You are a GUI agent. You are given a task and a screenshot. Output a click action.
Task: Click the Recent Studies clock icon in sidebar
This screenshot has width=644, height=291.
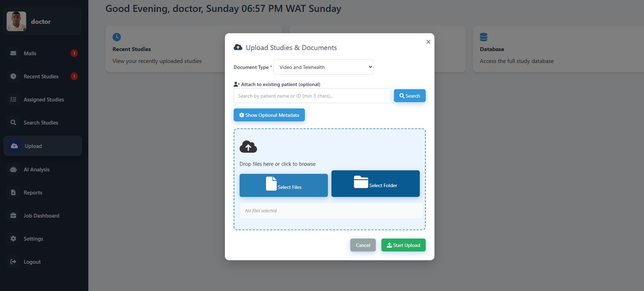coord(13,76)
